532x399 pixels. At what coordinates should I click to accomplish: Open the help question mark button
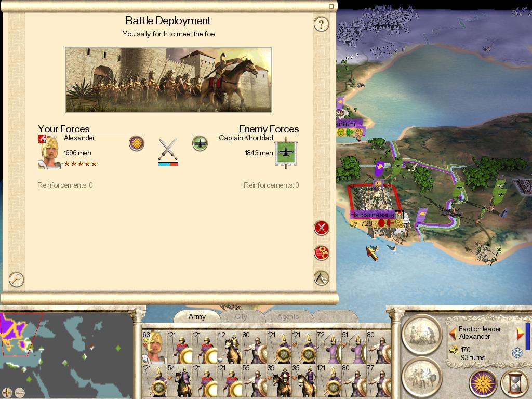pos(321,24)
